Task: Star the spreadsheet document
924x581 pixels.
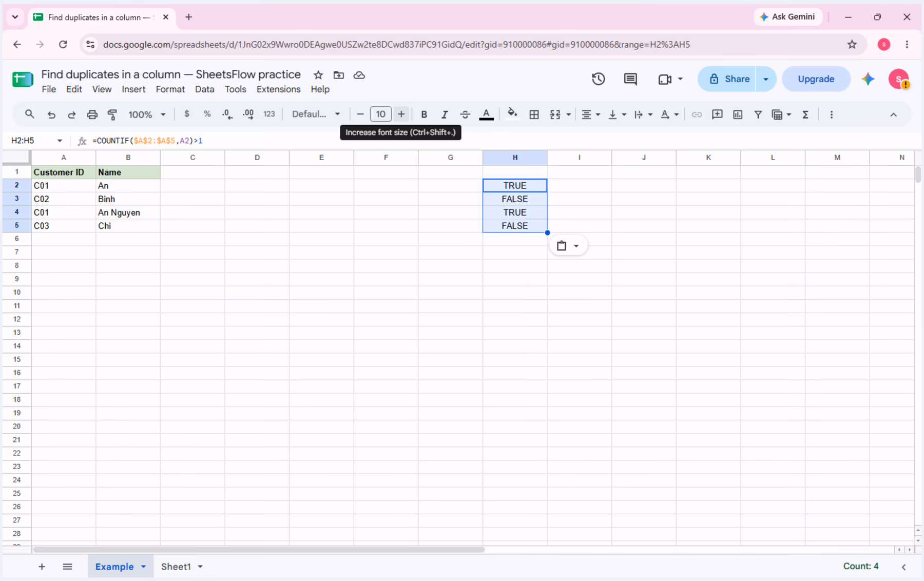Action: pyautogui.click(x=318, y=75)
